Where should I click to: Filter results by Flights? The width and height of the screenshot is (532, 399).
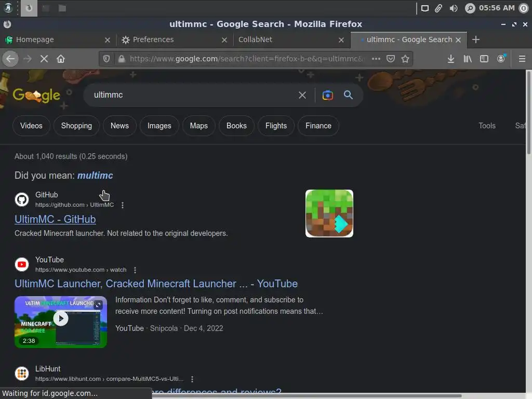(276, 126)
